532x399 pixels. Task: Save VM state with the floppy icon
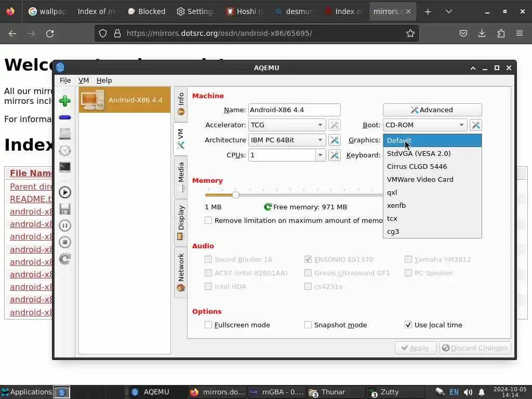65,209
